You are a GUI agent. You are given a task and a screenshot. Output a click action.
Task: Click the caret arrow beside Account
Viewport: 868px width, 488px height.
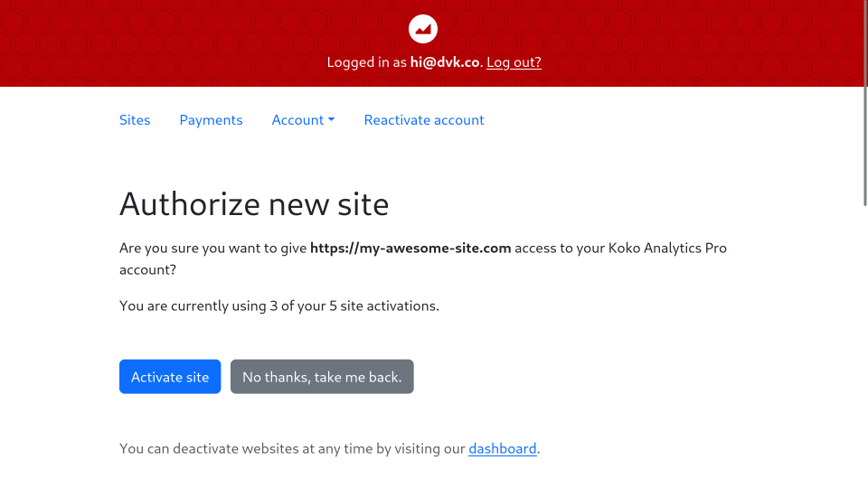332,120
